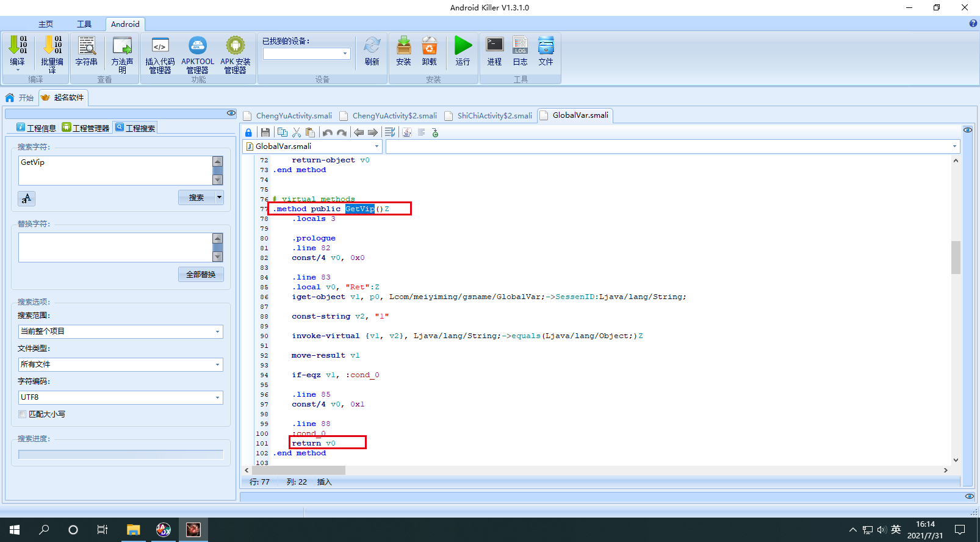Open the 方法声明 method declaration tool
The width and height of the screenshot is (980, 542).
coord(122,45)
